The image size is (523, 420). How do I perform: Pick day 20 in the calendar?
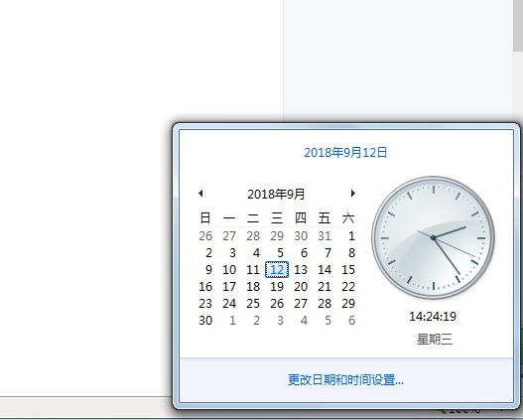pyautogui.click(x=301, y=287)
